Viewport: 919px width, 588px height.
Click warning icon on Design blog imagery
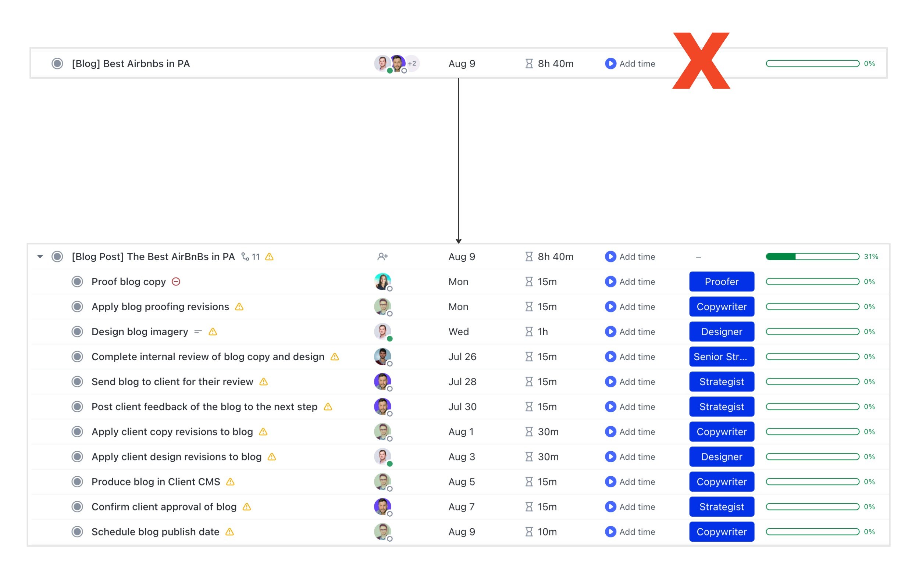coord(213,332)
